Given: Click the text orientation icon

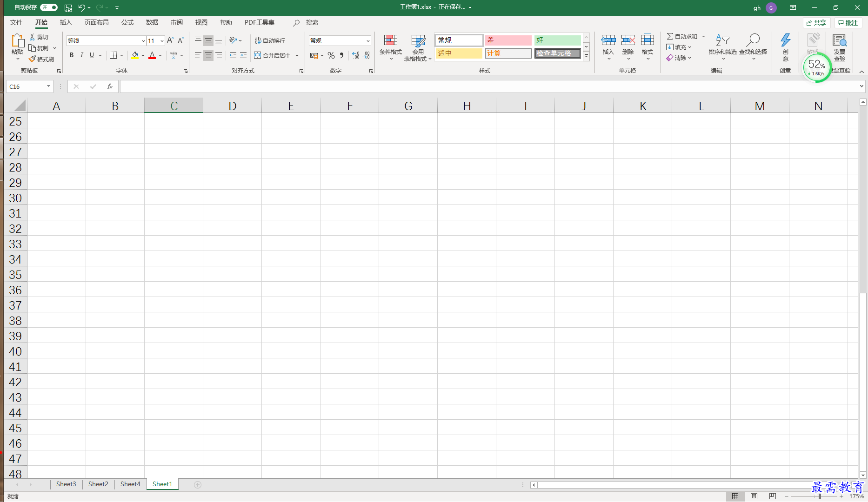Looking at the screenshot, I should point(233,40).
